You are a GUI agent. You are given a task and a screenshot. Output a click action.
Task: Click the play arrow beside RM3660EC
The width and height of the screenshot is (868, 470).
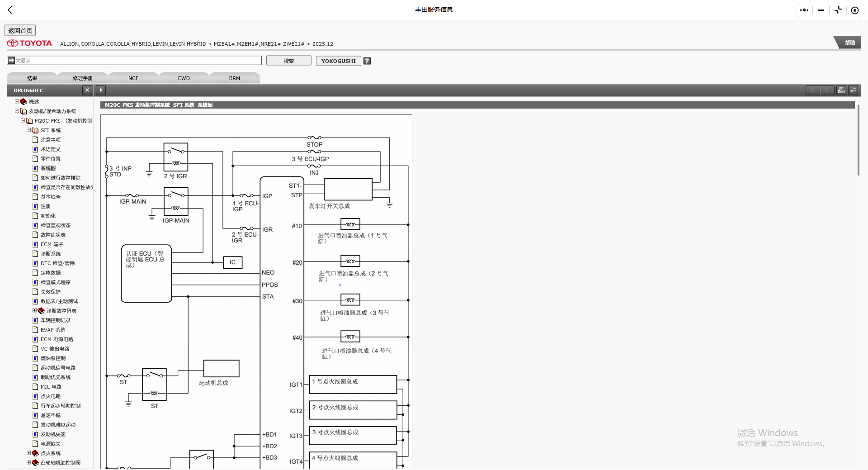[101, 90]
